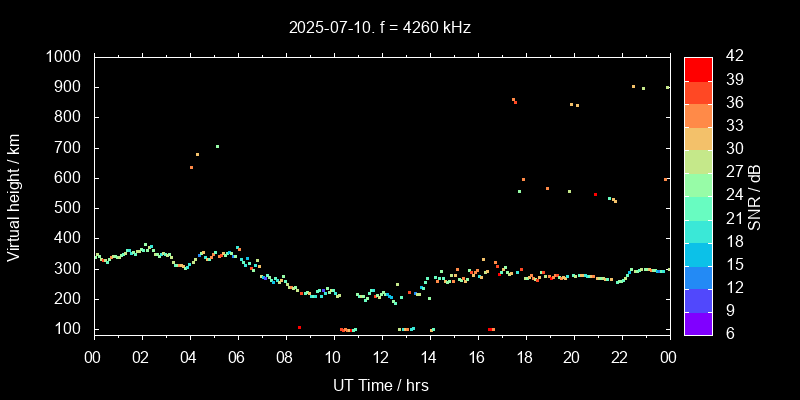Select the orange 33–36 dB colorbar segment

(698, 115)
